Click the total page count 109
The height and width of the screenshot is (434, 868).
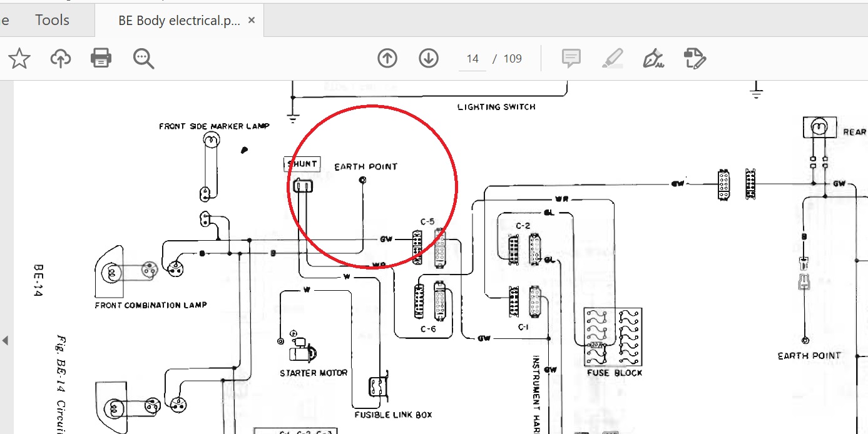click(513, 59)
